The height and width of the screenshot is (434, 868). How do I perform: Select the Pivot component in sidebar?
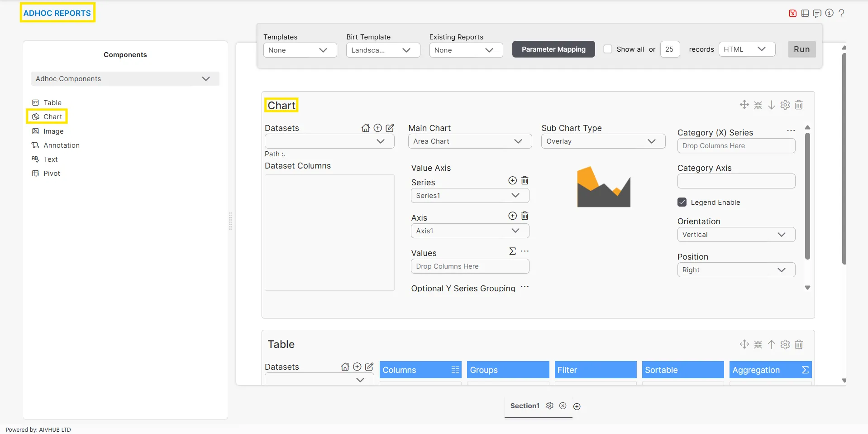pos(52,174)
